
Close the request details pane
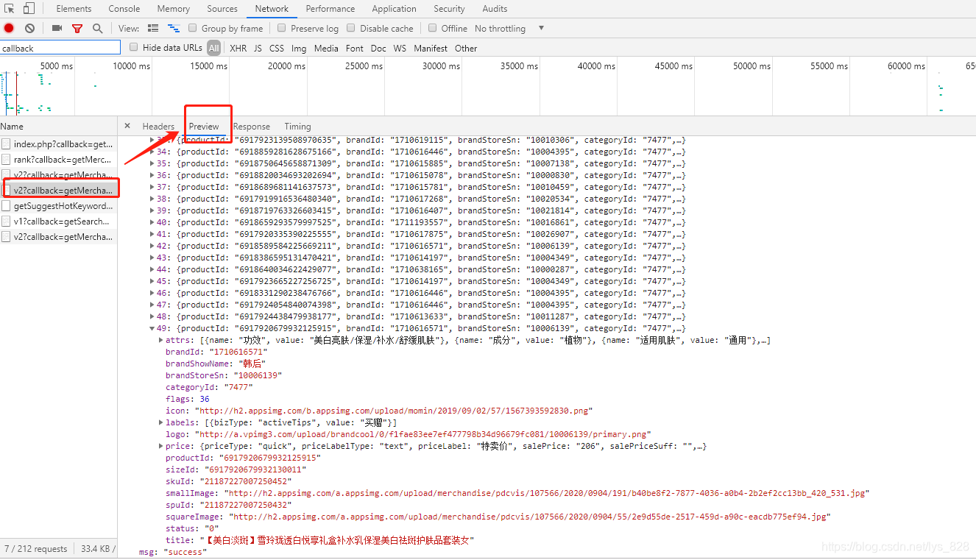click(127, 126)
